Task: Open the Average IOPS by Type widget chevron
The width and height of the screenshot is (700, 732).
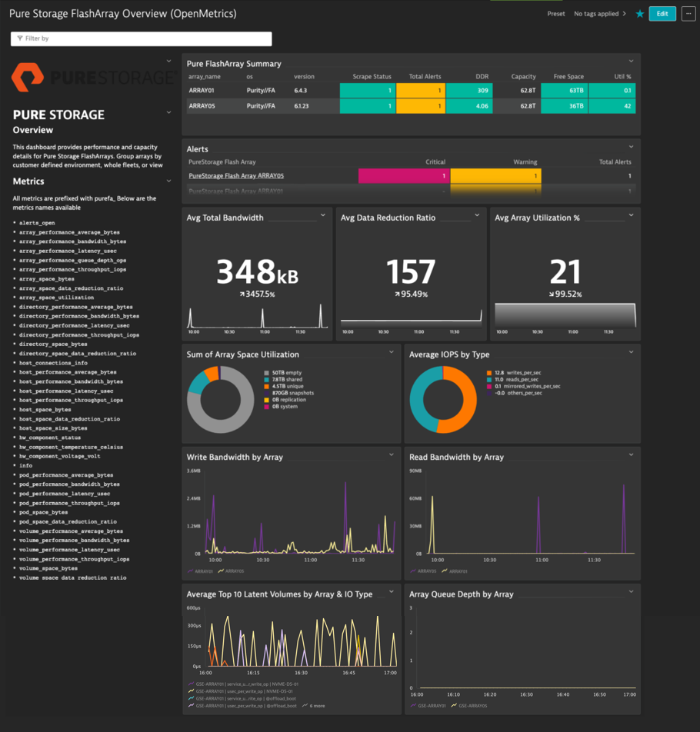Action: tap(631, 352)
